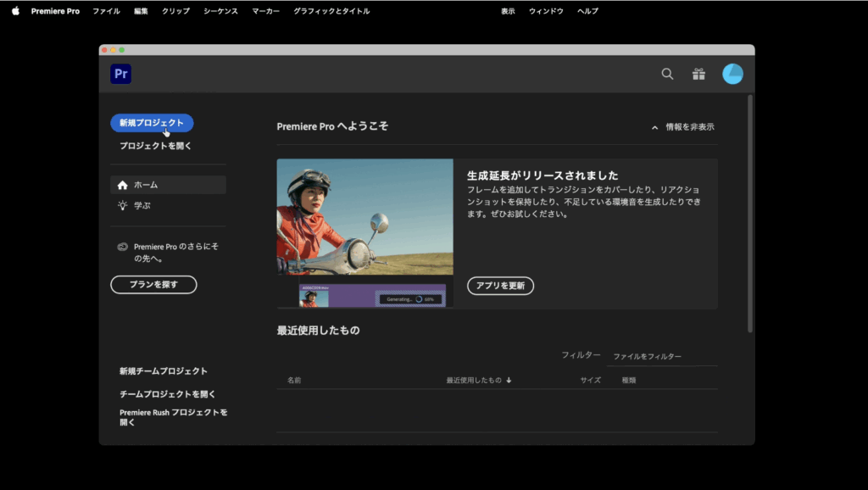Open the user profile avatar
The image size is (868, 490).
[x=732, y=74]
